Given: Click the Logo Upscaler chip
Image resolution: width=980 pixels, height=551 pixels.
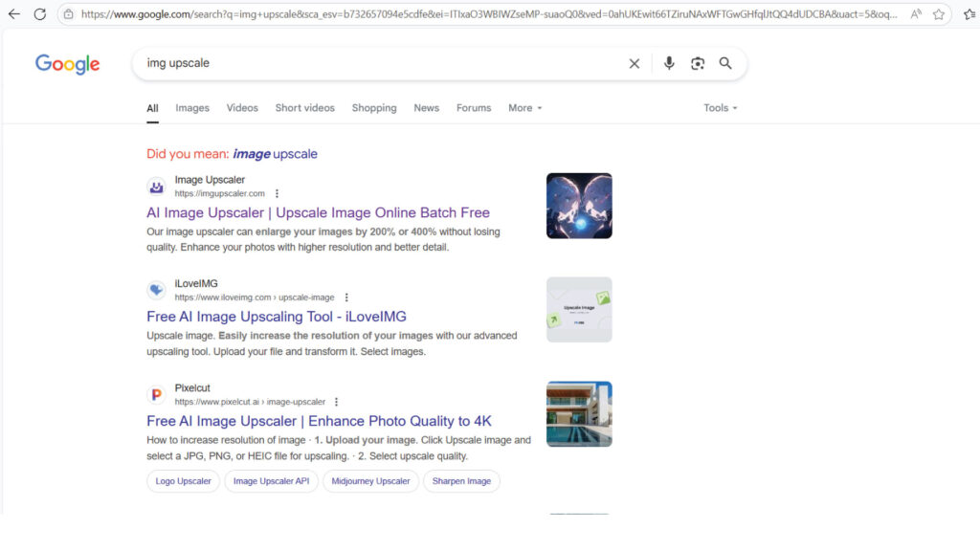Looking at the screenshot, I should click(183, 481).
